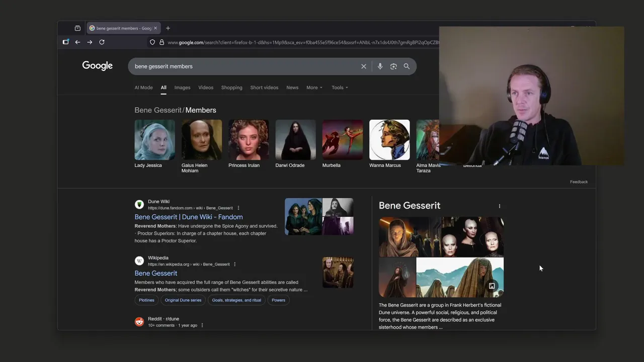The height and width of the screenshot is (362, 644).
Task: Open more options on Wikipedia result
Action: pyautogui.click(x=234, y=264)
